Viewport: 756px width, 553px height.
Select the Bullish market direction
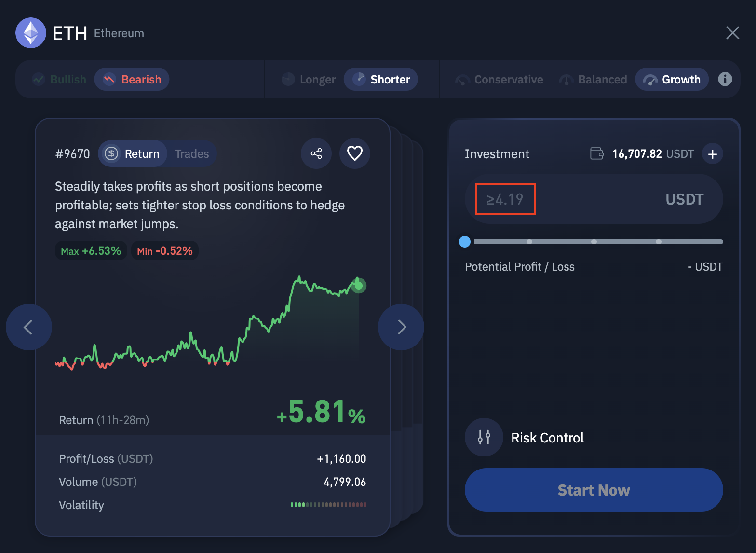pos(59,79)
